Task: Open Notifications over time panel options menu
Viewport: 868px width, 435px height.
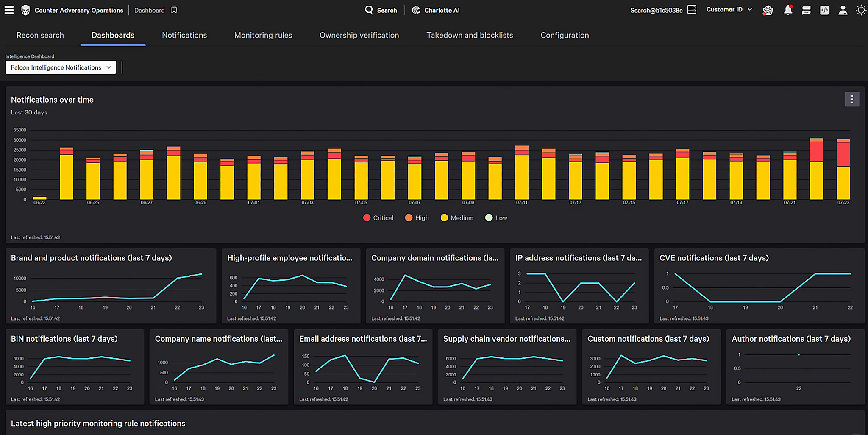Action: coord(852,99)
